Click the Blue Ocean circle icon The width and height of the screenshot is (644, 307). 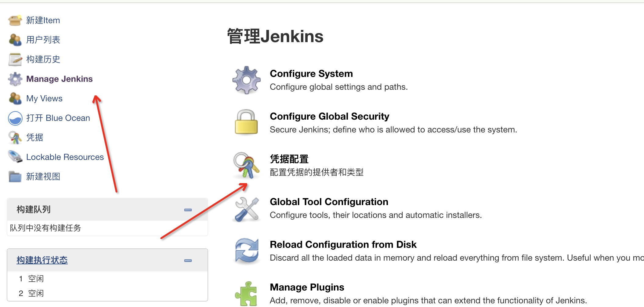15,118
